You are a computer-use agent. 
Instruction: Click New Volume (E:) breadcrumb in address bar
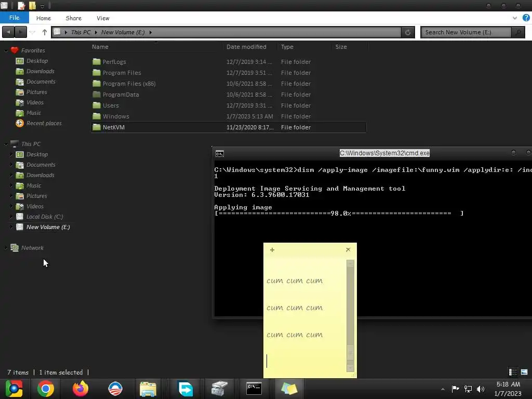(123, 32)
